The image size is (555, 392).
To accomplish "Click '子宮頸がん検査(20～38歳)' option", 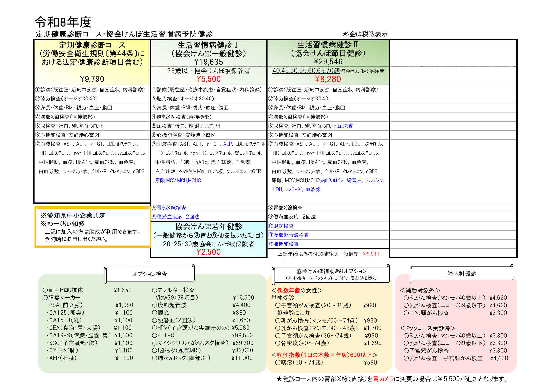I will 313,305.
